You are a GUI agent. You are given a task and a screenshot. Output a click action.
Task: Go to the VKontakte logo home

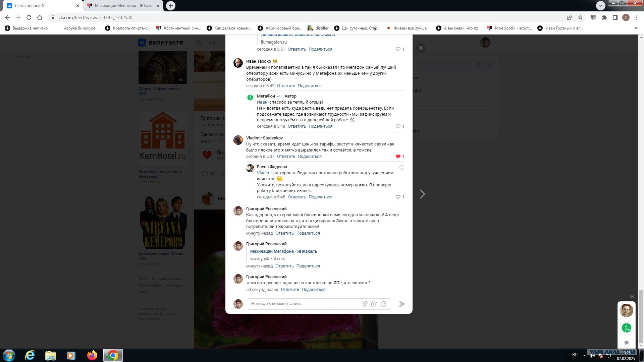(x=161, y=43)
